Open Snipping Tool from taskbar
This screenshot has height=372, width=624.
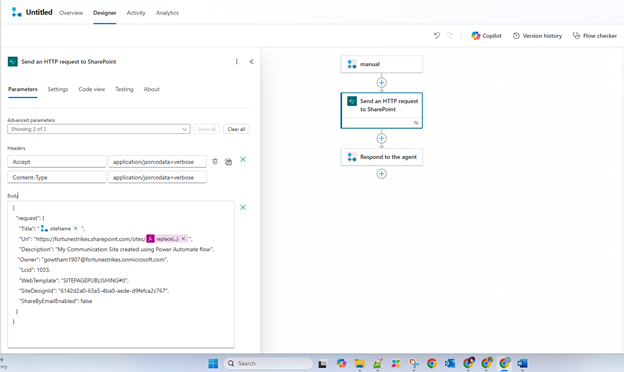[x=414, y=363]
